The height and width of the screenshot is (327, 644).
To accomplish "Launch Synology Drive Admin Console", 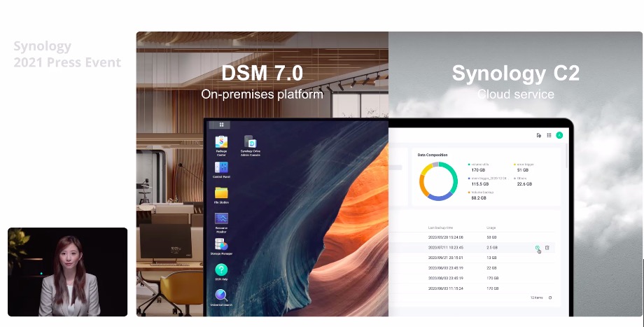I will (x=249, y=143).
